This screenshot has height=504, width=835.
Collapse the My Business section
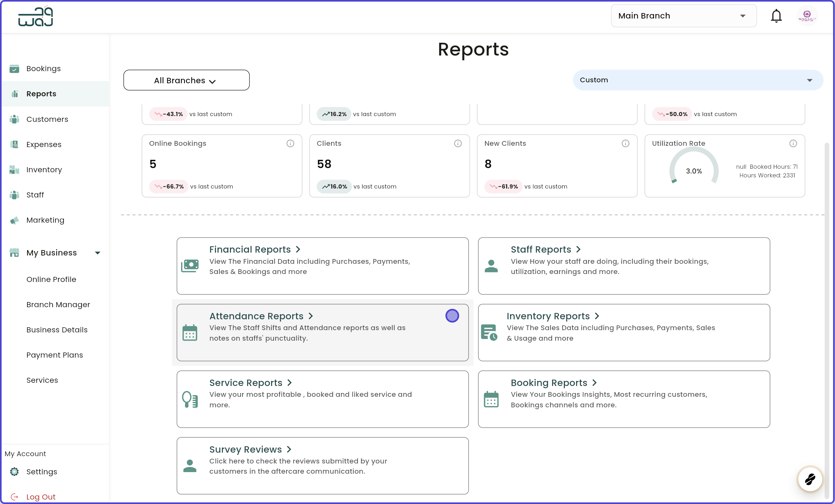coord(98,253)
